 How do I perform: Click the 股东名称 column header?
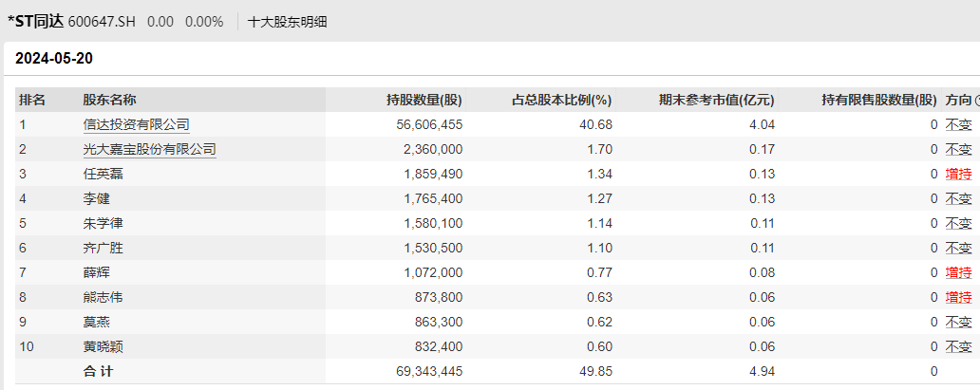click(109, 100)
